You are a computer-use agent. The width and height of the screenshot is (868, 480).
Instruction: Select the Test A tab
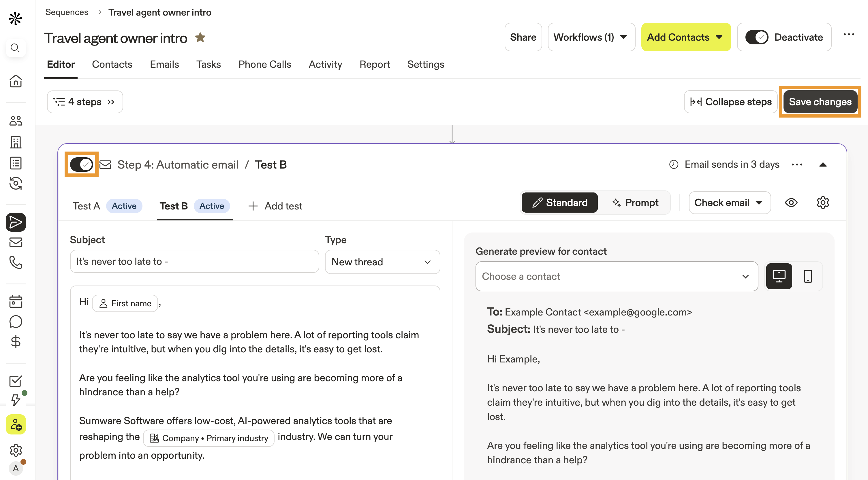[x=87, y=206]
